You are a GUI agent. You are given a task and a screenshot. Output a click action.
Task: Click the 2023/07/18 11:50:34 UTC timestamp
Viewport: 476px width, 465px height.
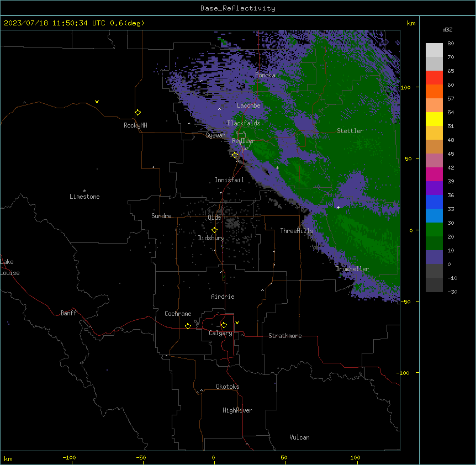tap(54, 23)
